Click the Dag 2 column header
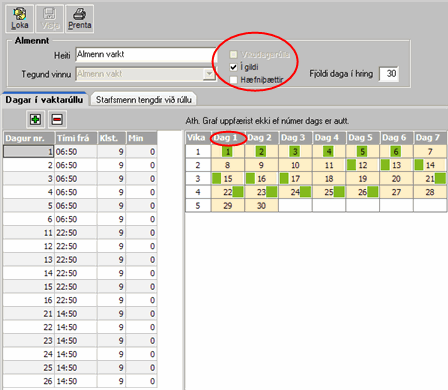This screenshot has width=448, height=390. tap(262, 138)
